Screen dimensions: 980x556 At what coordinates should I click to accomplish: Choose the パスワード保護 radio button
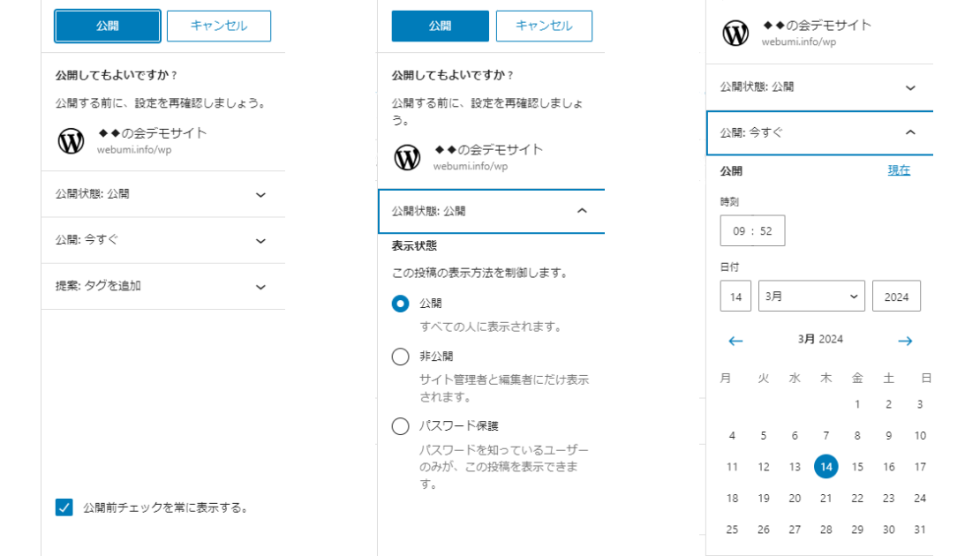400,427
